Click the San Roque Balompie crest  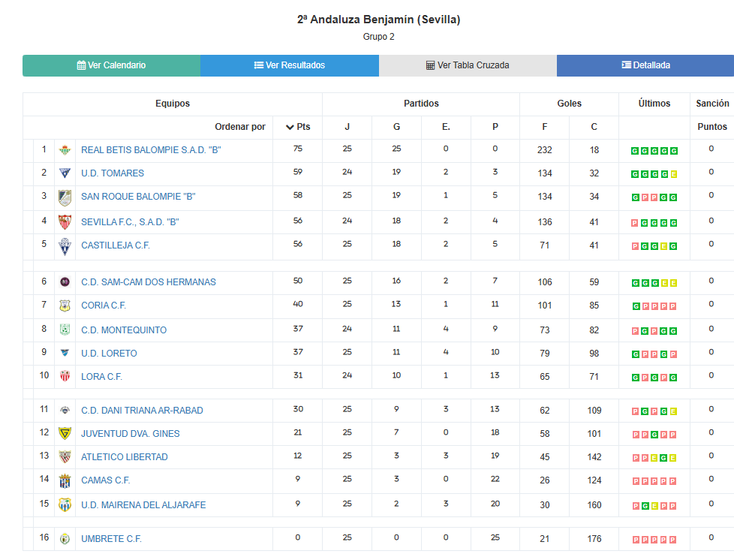pos(65,197)
